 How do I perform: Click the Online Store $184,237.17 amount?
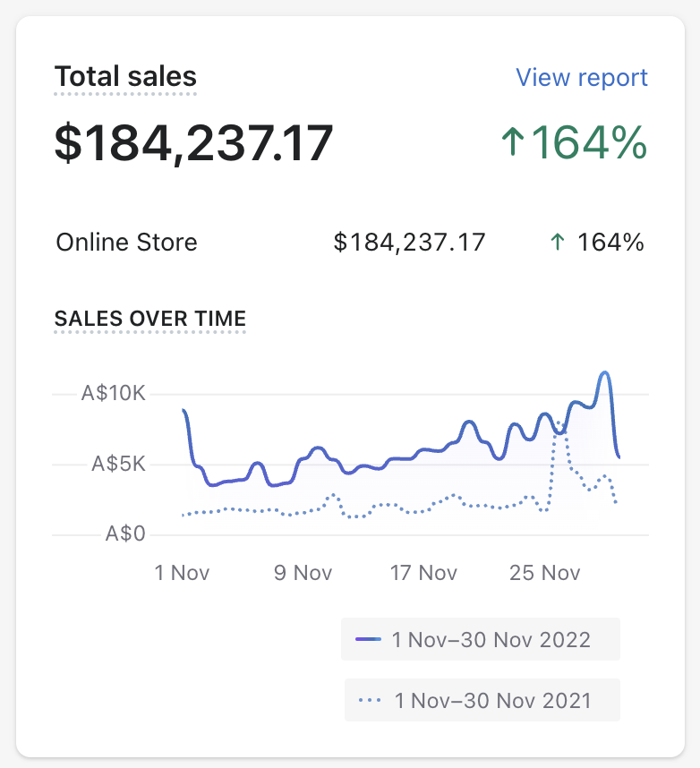point(409,243)
